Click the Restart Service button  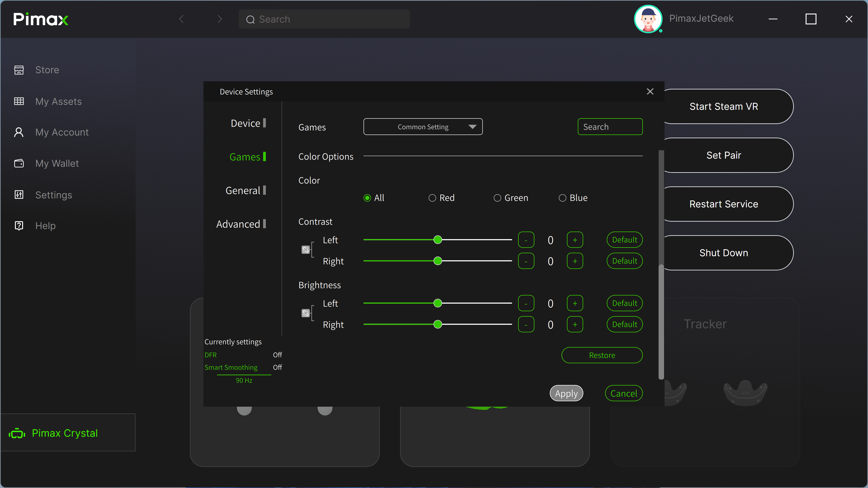tap(724, 204)
